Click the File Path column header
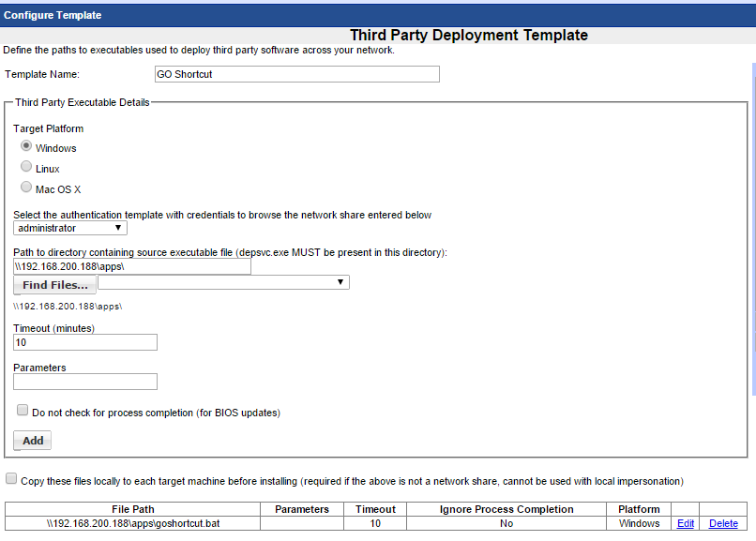The height and width of the screenshot is (541, 756). [x=132, y=509]
